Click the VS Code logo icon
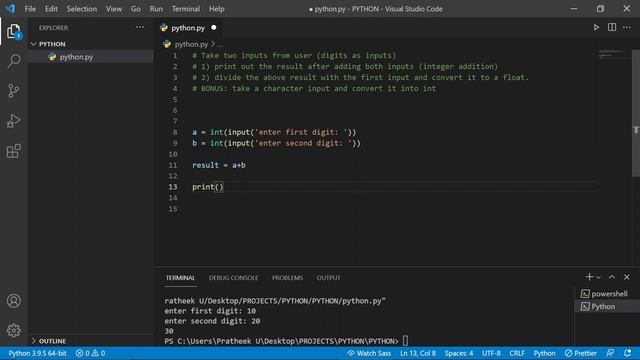 (10, 9)
